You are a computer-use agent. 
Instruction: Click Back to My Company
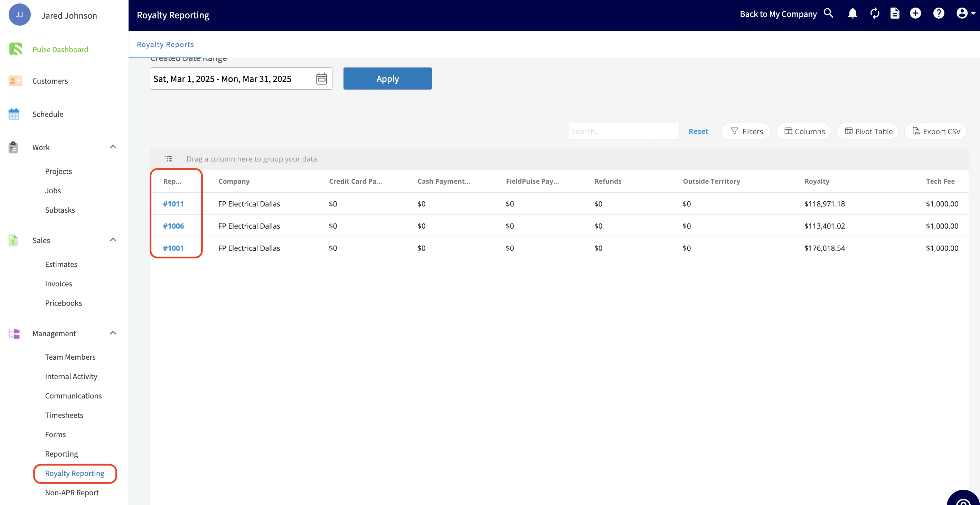778,14
